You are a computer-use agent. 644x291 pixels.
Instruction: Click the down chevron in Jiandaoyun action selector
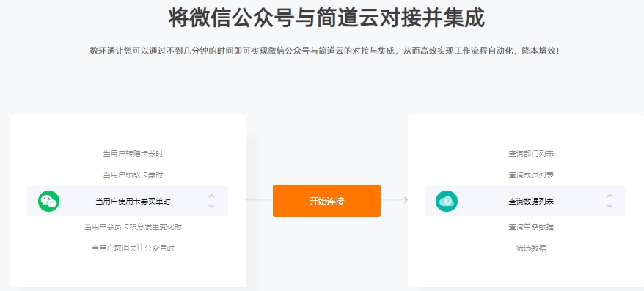pyautogui.click(x=610, y=206)
